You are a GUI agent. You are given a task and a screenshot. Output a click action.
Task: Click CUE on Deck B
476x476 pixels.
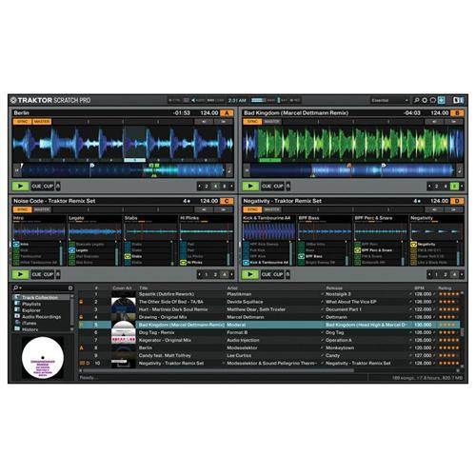(x=267, y=187)
